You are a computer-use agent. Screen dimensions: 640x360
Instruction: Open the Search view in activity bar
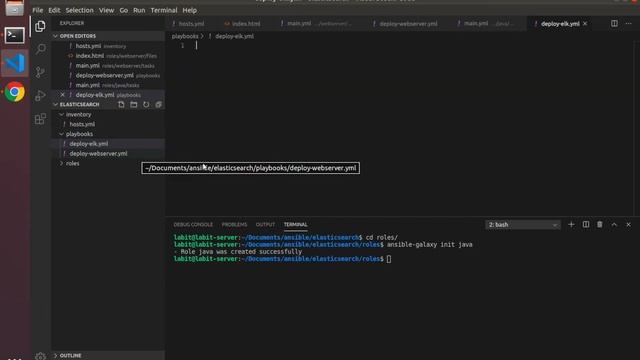point(40,49)
